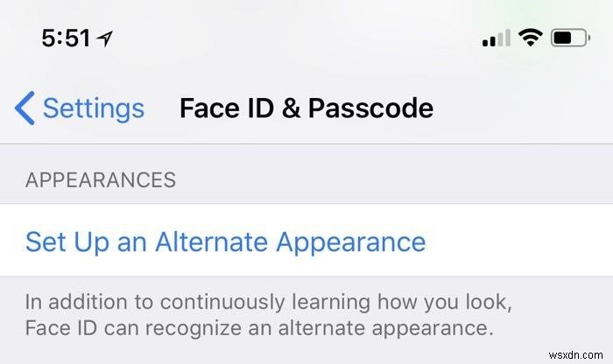The width and height of the screenshot is (613, 364).
Task: Tap footer line 'Face ID can recognize'
Action: pos(259,328)
